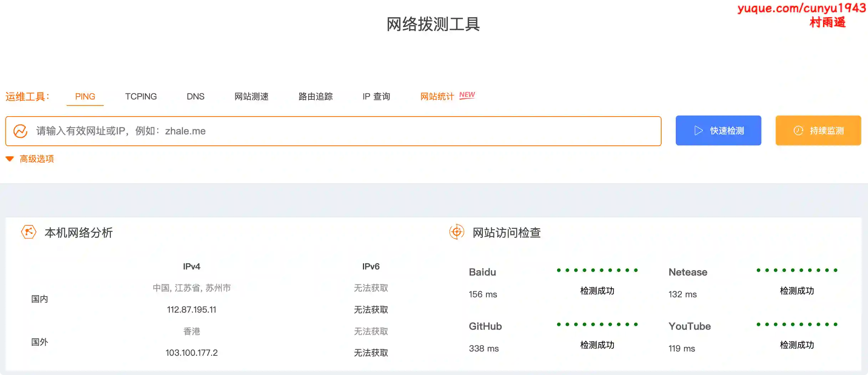Click the play icon in 快速检测 button

[699, 130]
